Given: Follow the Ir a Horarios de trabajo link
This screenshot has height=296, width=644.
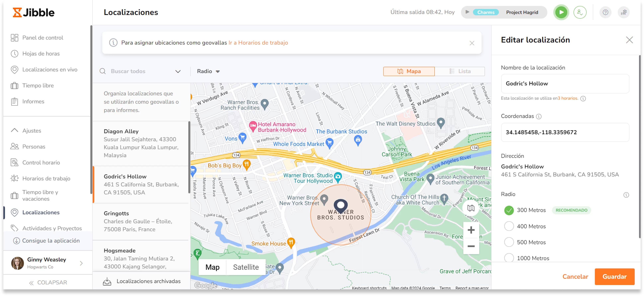Looking at the screenshot, I should 258,43.
